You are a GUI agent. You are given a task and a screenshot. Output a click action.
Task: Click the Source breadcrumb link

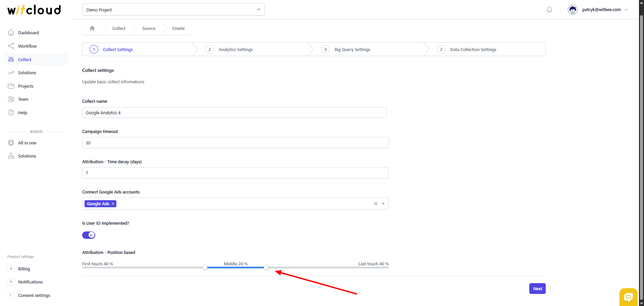click(x=149, y=29)
